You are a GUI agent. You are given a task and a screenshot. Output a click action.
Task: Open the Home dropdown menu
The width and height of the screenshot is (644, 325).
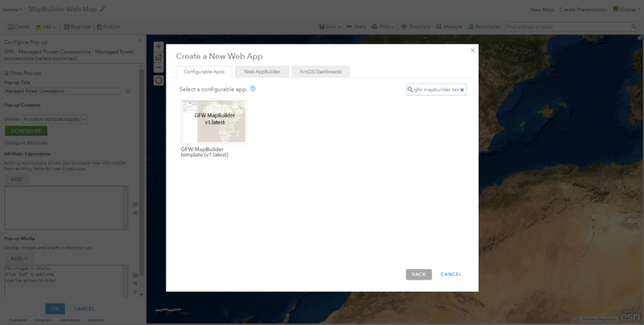pos(13,9)
